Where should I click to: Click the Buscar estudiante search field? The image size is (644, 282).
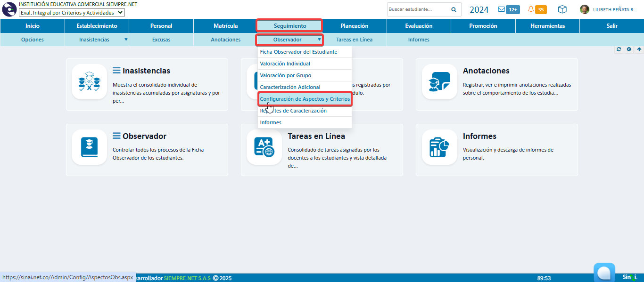tap(417, 9)
